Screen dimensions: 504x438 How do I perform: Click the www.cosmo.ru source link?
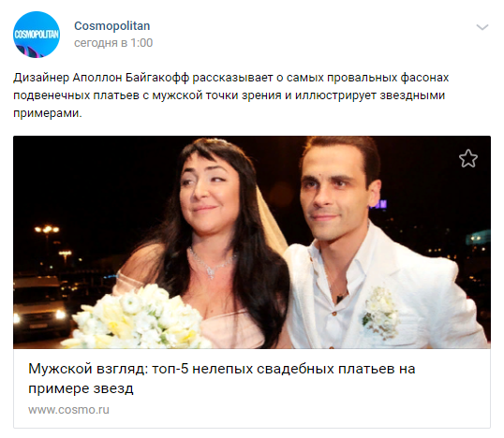pos(68,410)
